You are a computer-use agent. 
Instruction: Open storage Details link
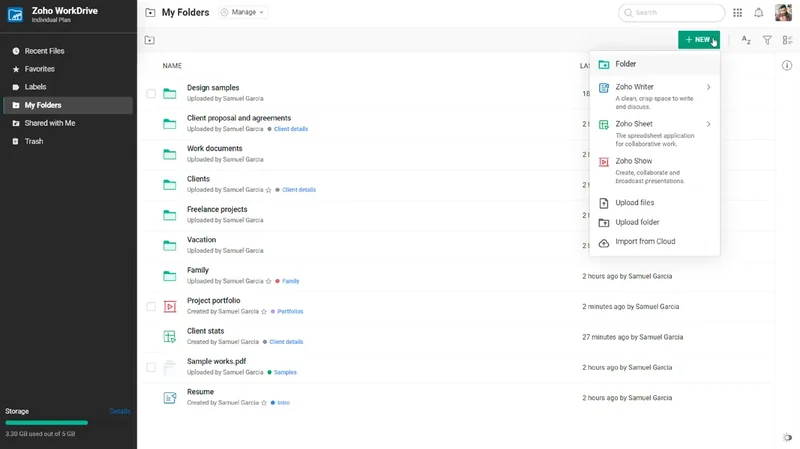[120, 411]
